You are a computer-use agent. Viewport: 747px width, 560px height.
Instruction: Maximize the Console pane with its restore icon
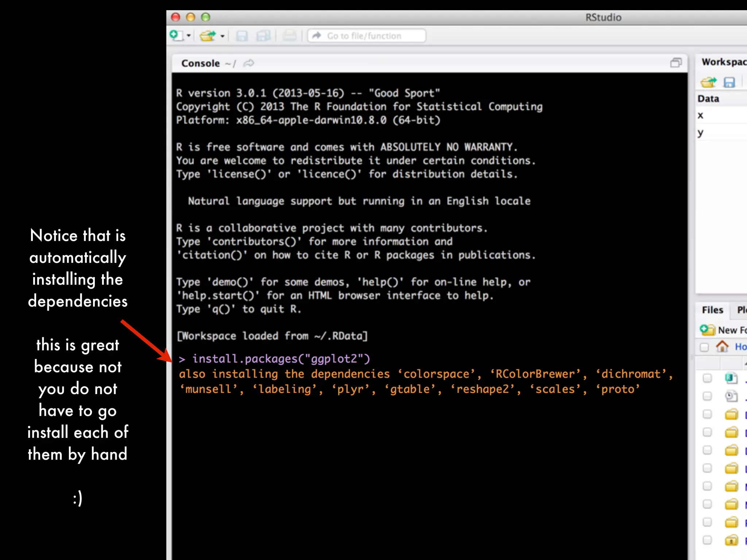(x=676, y=63)
